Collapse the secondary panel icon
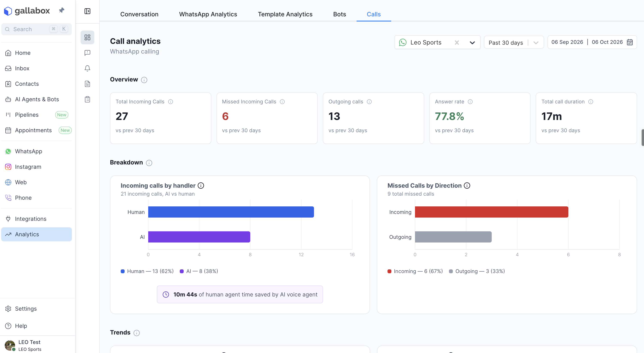 87,11
